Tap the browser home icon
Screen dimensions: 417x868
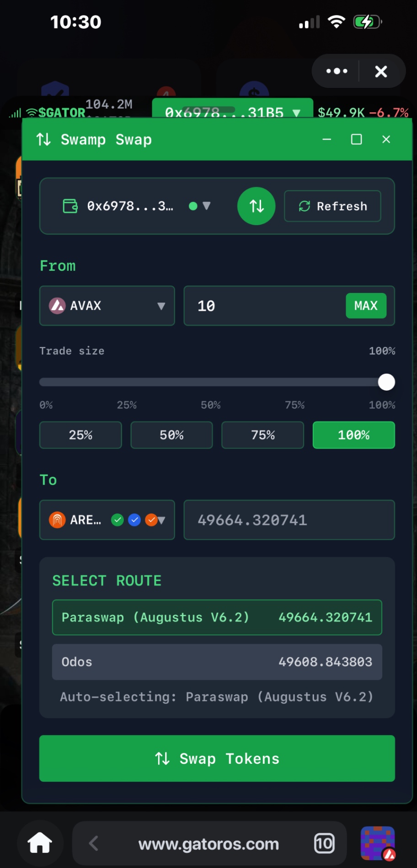[x=40, y=843]
